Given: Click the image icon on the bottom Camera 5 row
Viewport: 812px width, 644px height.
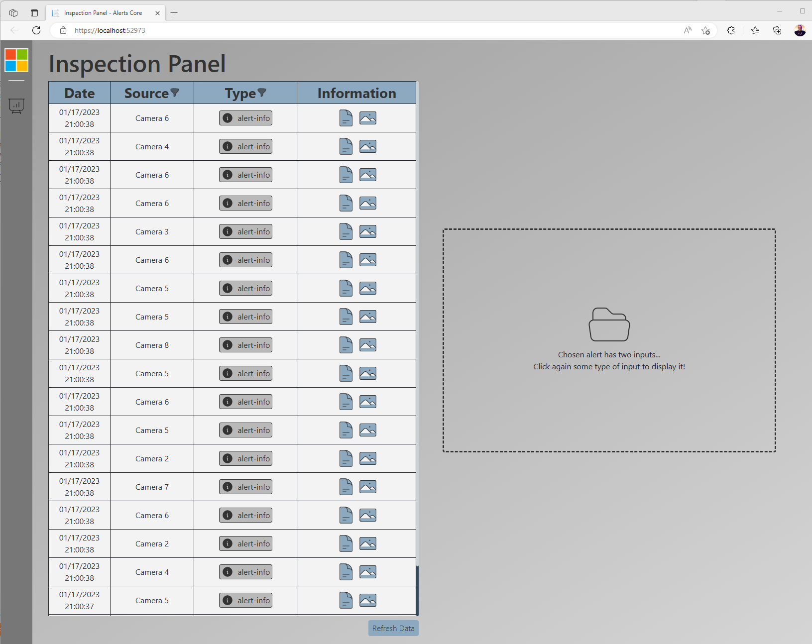Looking at the screenshot, I should click(368, 600).
